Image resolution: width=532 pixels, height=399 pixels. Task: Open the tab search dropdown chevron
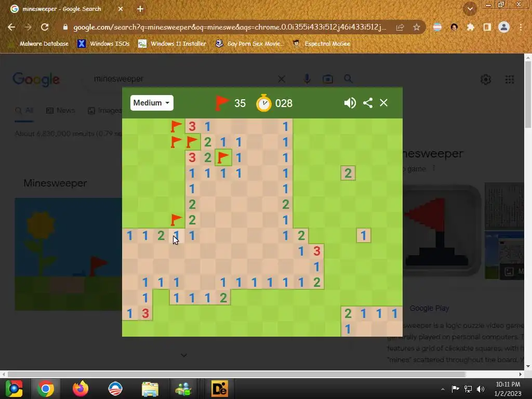click(470, 9)
